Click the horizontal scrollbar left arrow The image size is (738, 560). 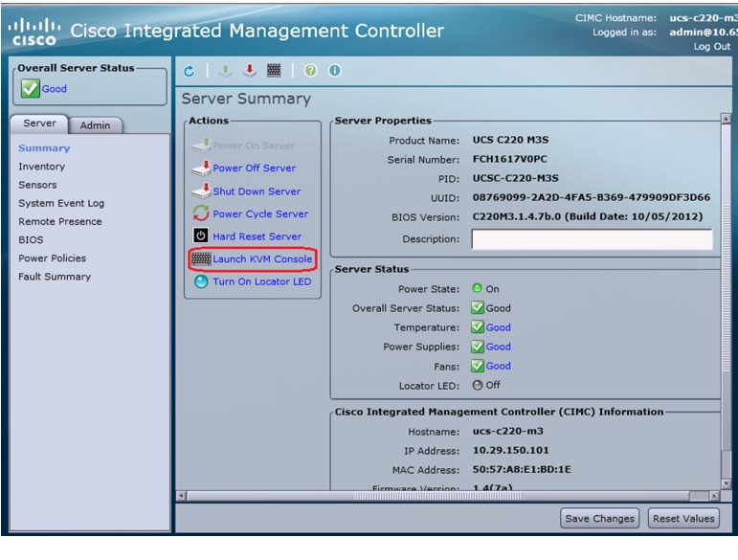pyautogui.click(x=181, y=496)
